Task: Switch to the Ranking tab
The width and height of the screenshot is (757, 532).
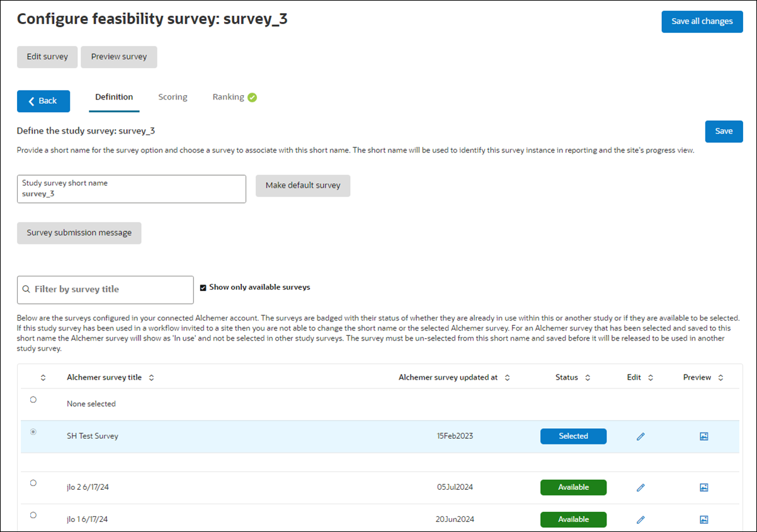Action: tap(228, 97)
